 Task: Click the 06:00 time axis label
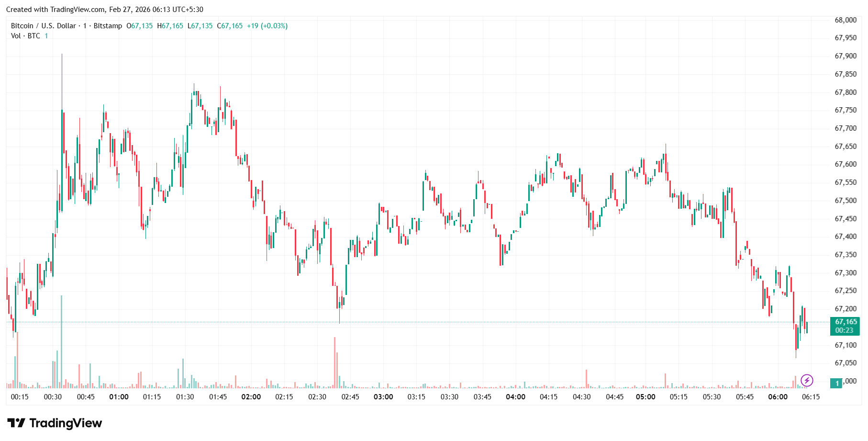[x=778, y=397]
